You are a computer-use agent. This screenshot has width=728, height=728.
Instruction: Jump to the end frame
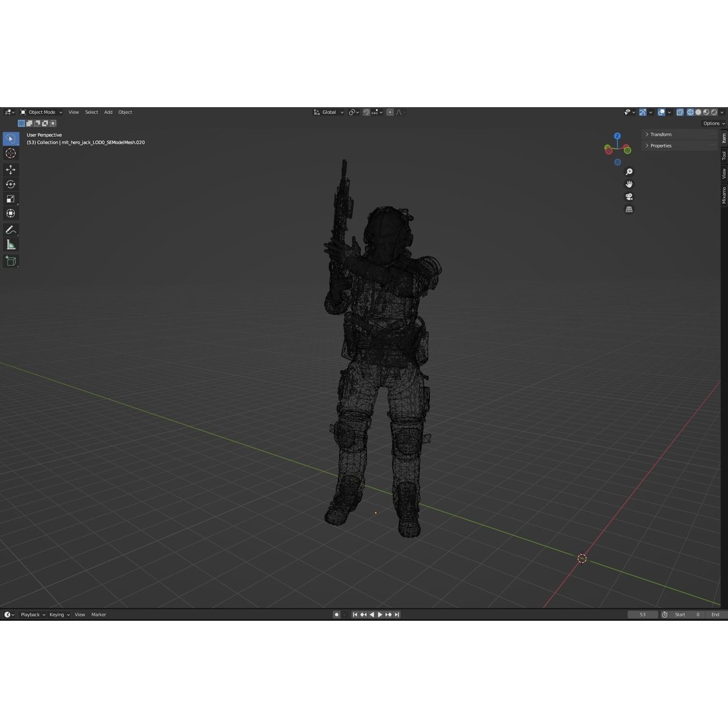(396, 615)
